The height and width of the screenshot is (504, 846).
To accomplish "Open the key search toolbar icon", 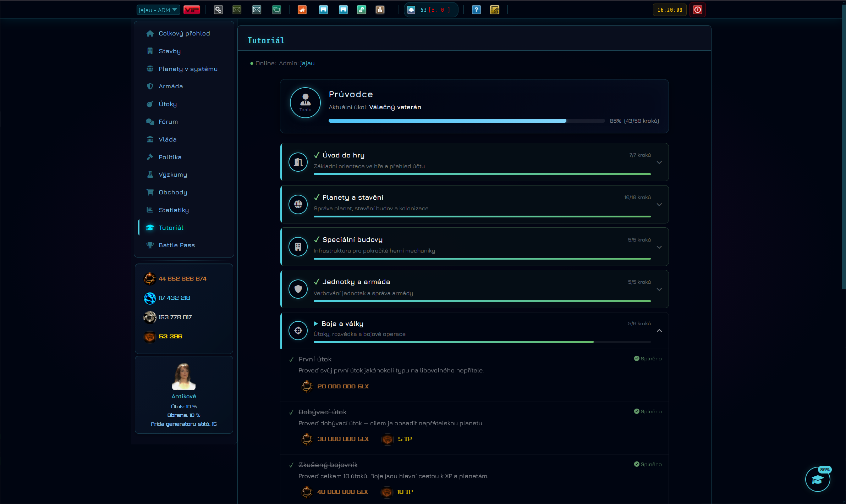I will (218, 10).
